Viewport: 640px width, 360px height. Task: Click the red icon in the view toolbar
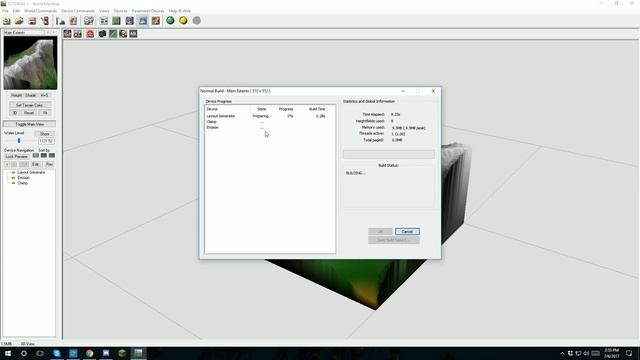[90, 34]
